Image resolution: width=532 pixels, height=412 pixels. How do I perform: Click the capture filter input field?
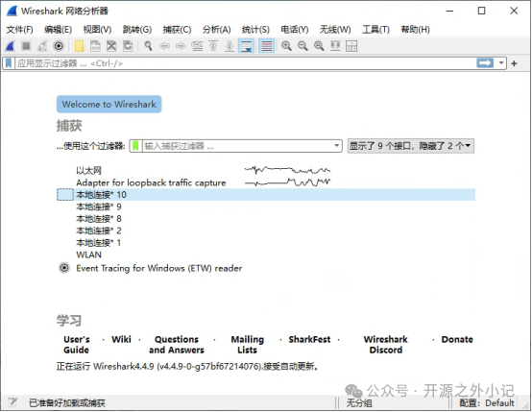[x=237, y=146]
